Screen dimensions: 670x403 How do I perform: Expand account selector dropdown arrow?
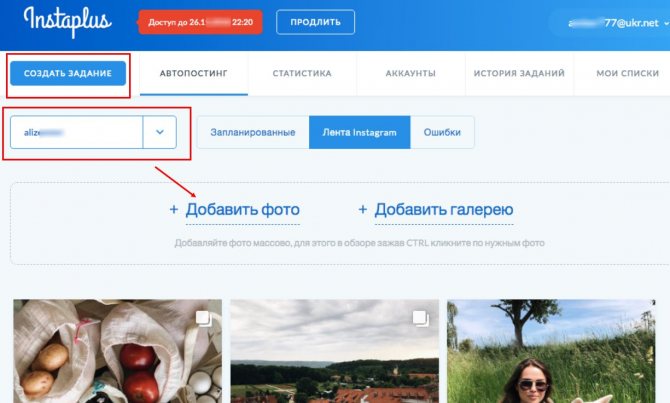point(159,132)
